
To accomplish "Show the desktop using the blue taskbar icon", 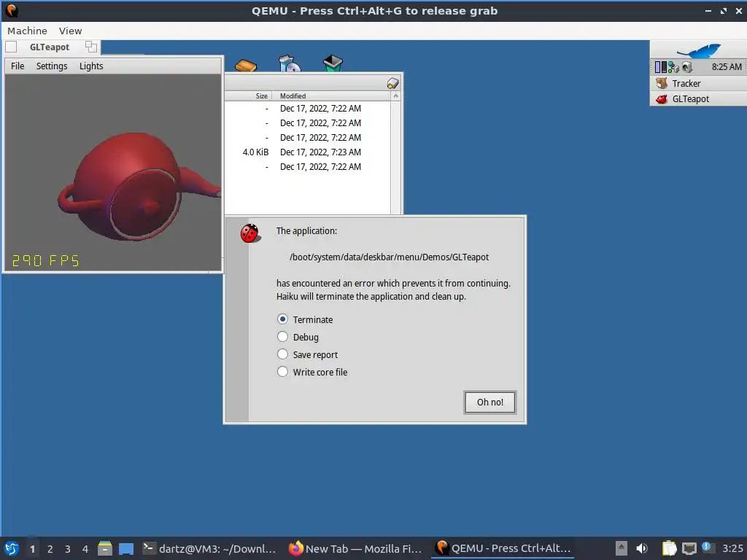I will (125, 548).
